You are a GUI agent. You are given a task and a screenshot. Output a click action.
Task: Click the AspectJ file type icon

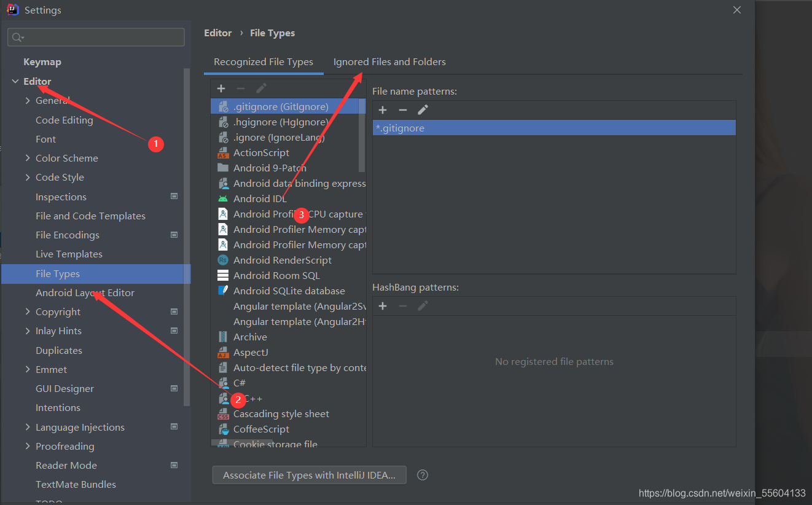click(x=223, y=353)
